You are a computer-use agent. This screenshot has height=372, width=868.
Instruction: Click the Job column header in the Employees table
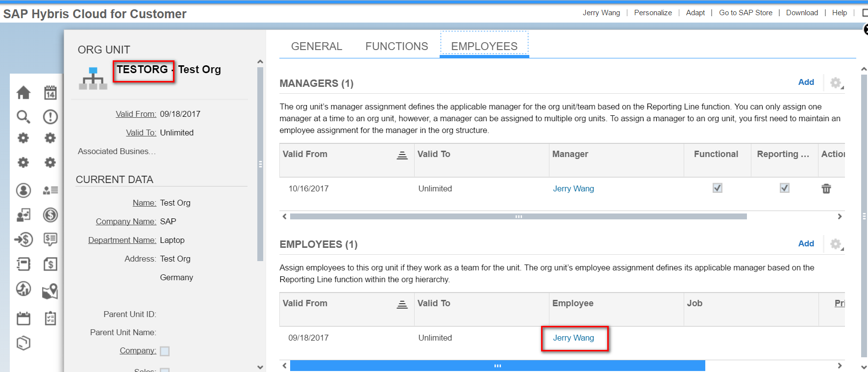point(751,309)
